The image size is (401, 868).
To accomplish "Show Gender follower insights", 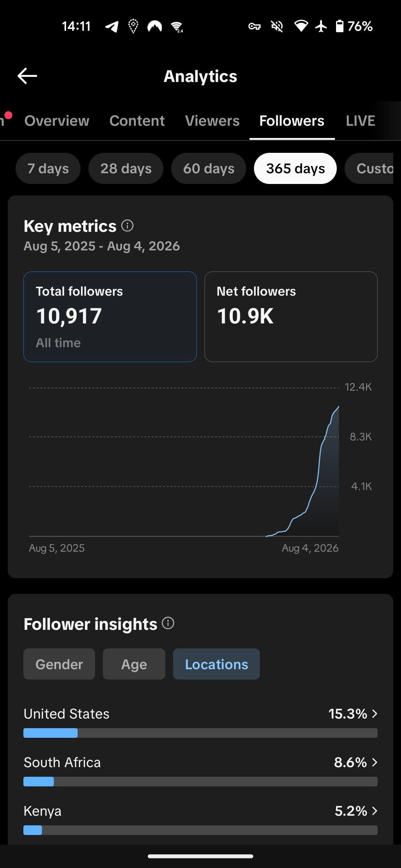I will (59, 664).
